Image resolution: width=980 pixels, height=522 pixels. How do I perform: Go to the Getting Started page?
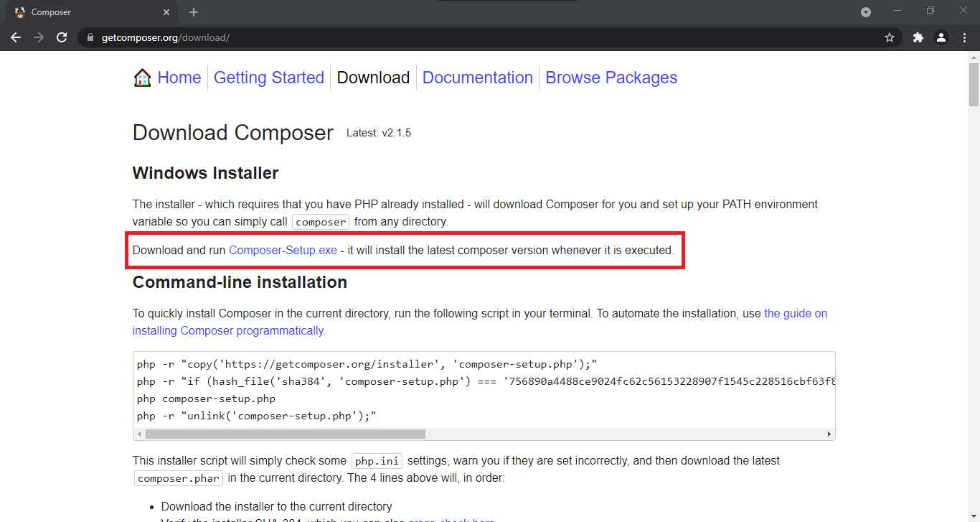(269, 78)
